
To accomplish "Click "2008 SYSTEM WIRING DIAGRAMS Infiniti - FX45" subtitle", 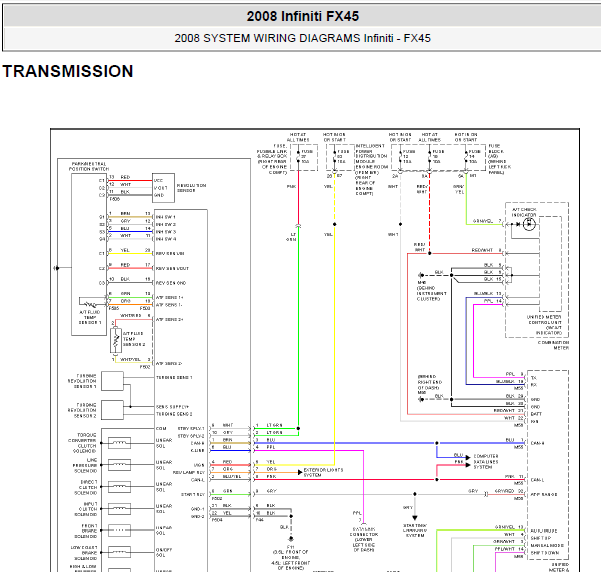I will (302, 38).
